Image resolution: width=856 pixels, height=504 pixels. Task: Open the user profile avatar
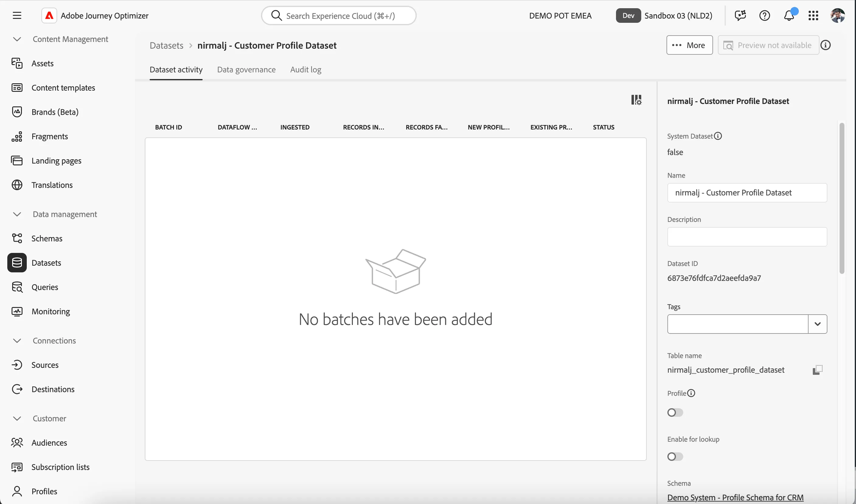(837, 16)
